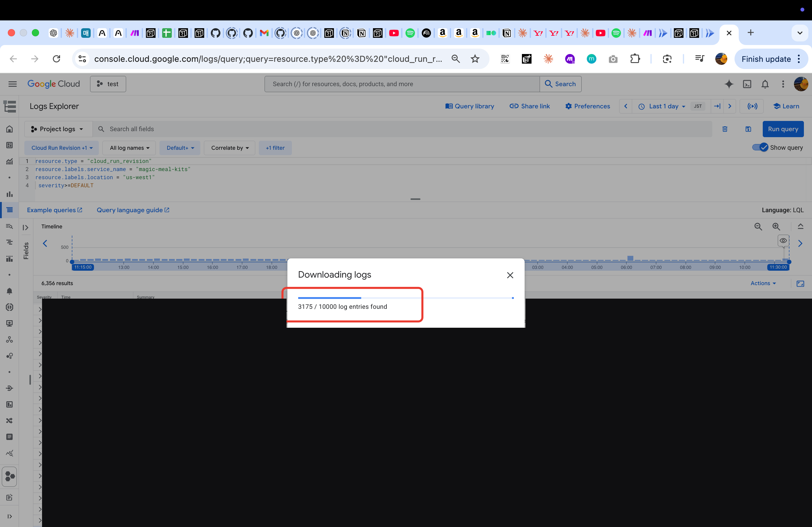Open the Query language guide link
Image resolution: width=812 pixels, height=527 pixels.
[133, 210]
